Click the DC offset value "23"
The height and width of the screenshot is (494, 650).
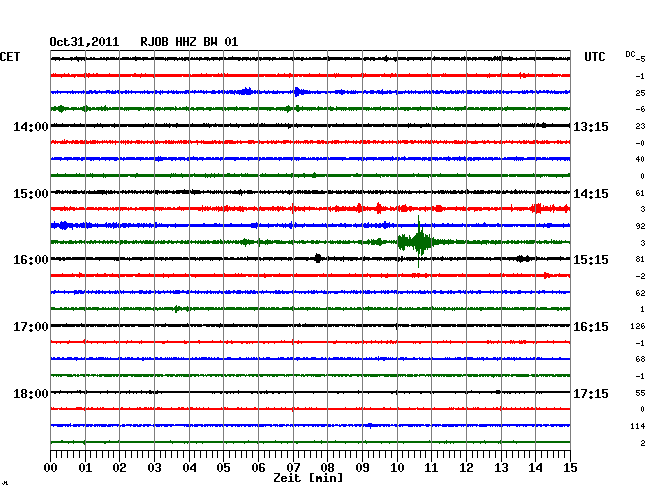[x=640, y=126]
